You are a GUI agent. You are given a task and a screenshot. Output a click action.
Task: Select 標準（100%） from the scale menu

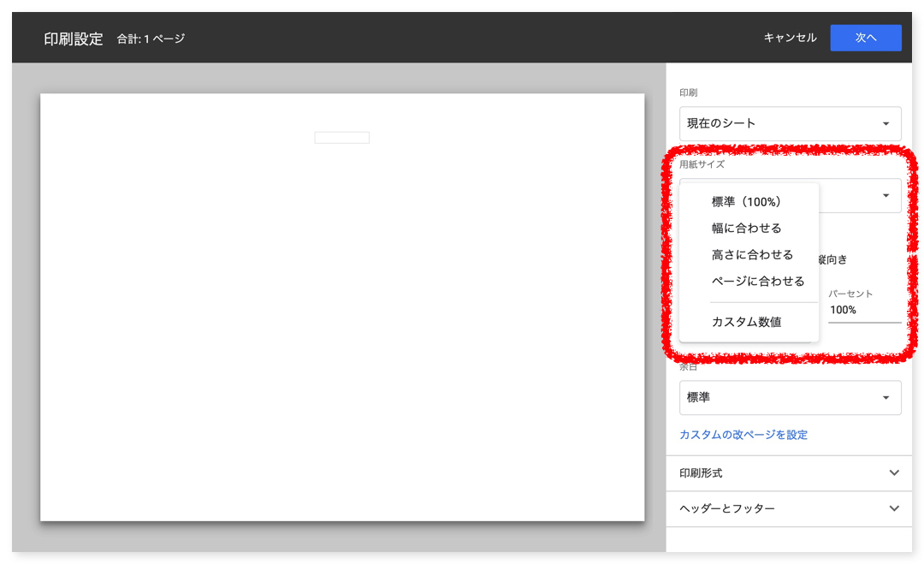tap(746, 202)
